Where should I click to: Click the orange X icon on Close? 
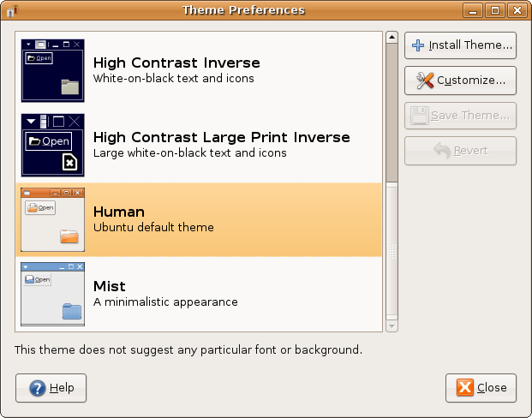(x=465, y=388)
